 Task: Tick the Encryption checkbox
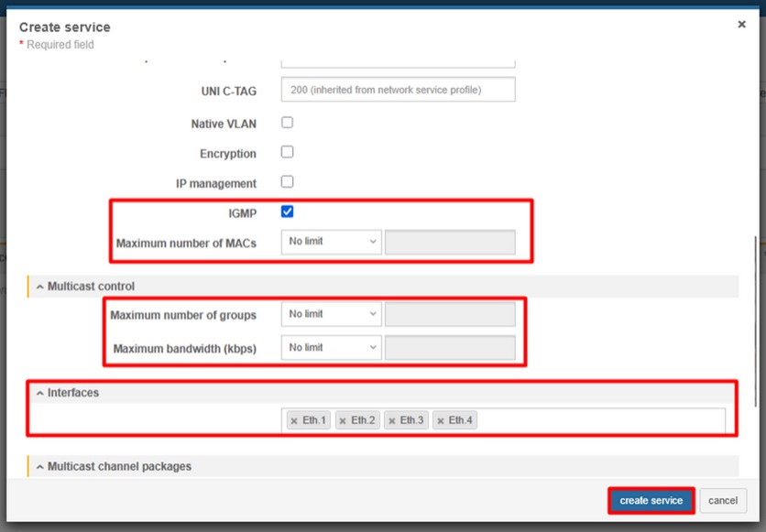(x=287, y=152)
